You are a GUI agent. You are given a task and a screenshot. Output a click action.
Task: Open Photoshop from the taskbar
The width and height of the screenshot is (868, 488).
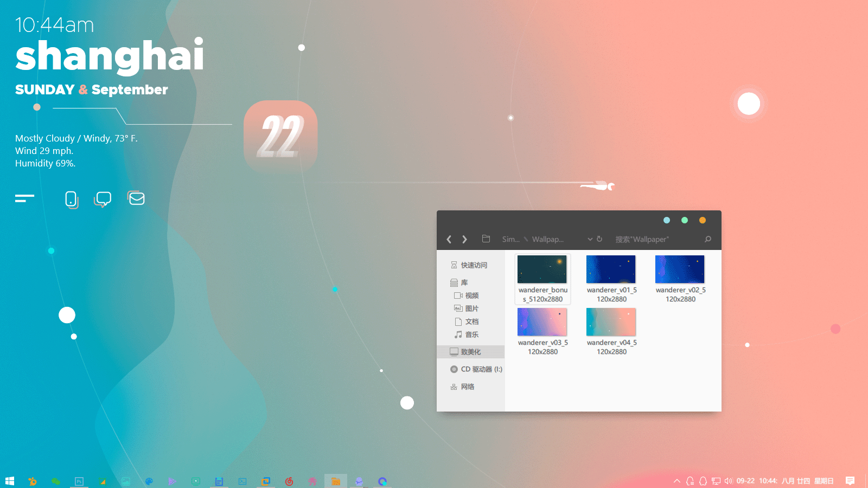(79, 481)
